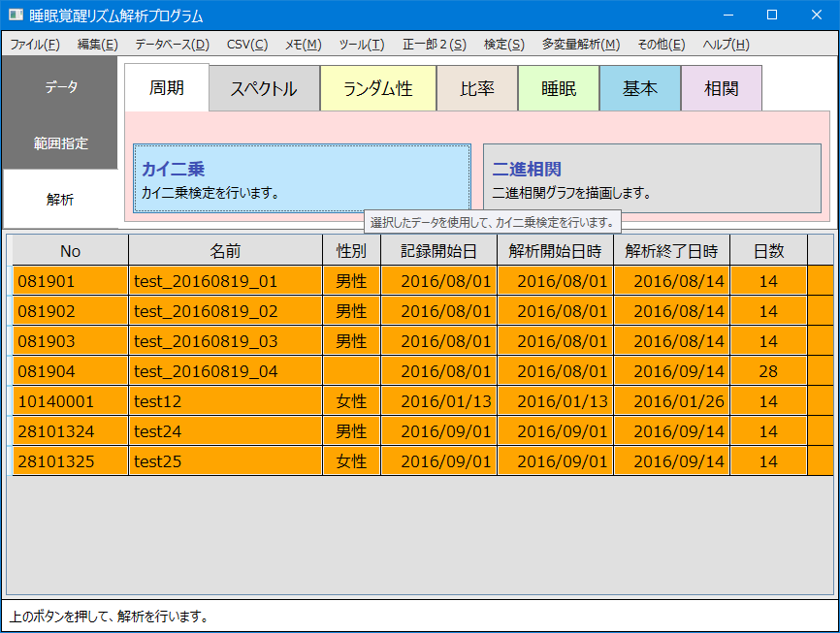The width and height of the screenshot is (840, 633).
Task: Click 日数 value 28 cell
Action: pyautogui.click(x=769, y=370)
